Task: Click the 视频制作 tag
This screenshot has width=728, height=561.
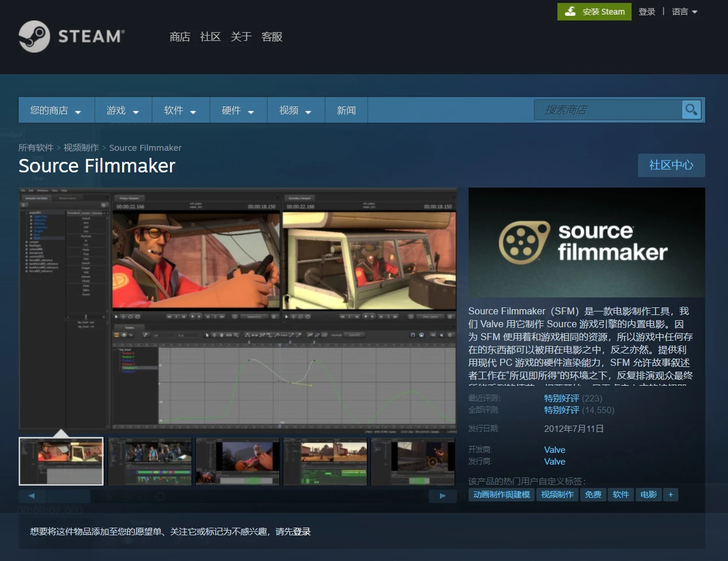Action: (x=557, y=494)
